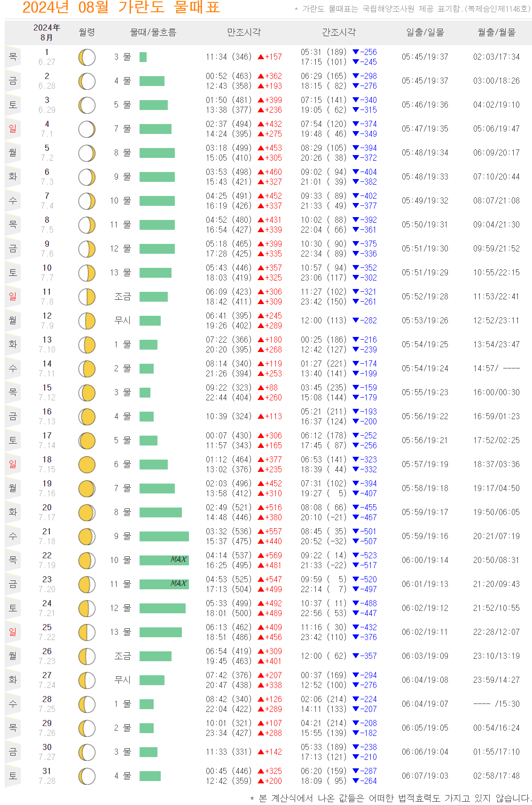Click the MAX tide bar for August 23
532x805 pixels.
(x=164, y=584)
